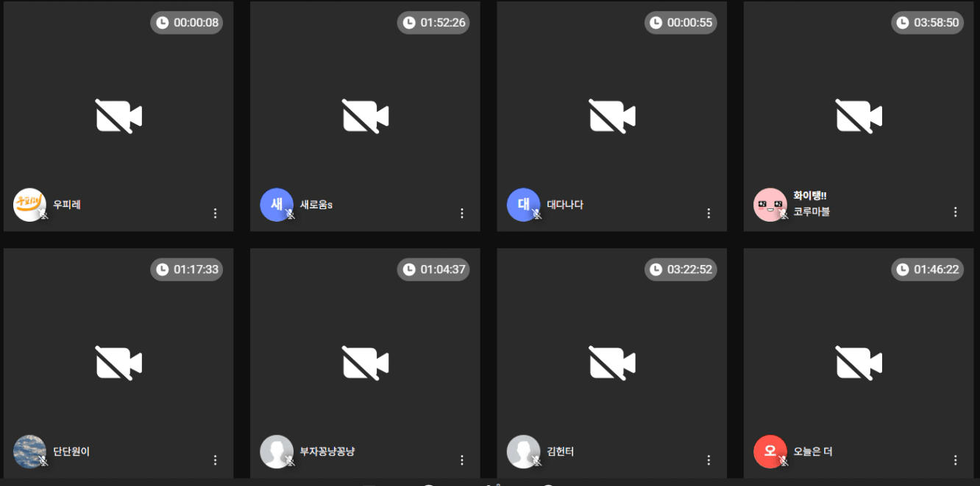
Task: Click the camera-off icon in 대다나다 tile
Action: pyautogui.click(x=612, y=116)
